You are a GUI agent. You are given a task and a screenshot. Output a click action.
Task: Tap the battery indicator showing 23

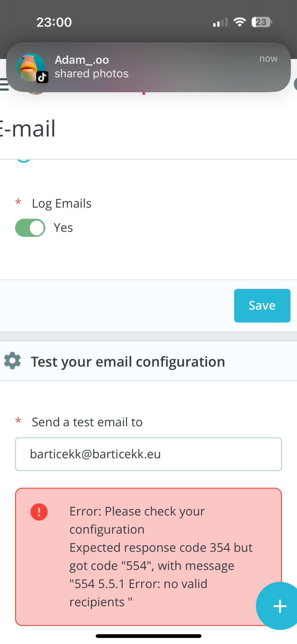pos(261,22)
